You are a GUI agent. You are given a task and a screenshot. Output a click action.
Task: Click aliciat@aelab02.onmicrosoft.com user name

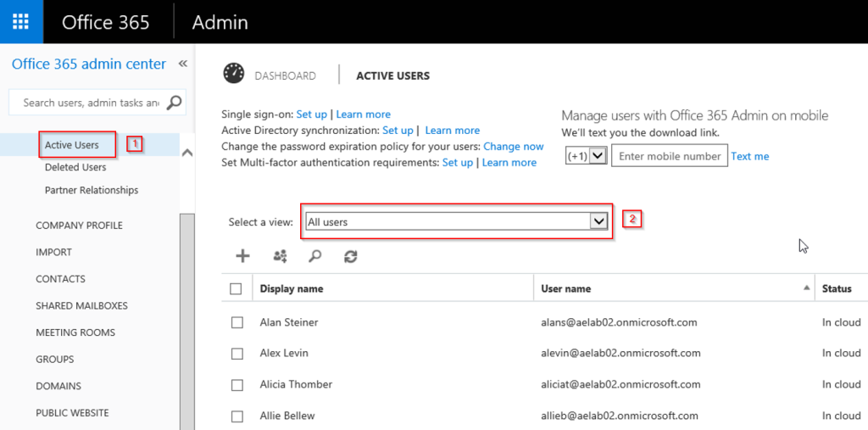620,384
